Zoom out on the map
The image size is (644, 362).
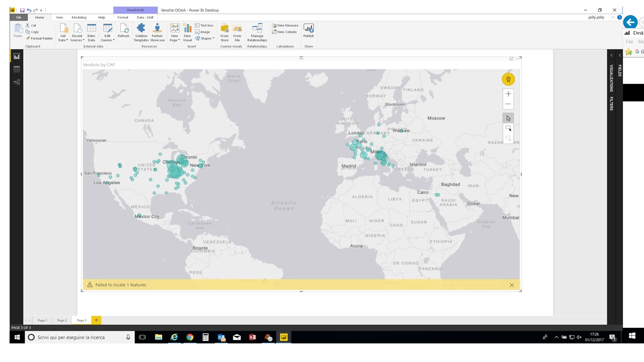[x=508, y=104]
